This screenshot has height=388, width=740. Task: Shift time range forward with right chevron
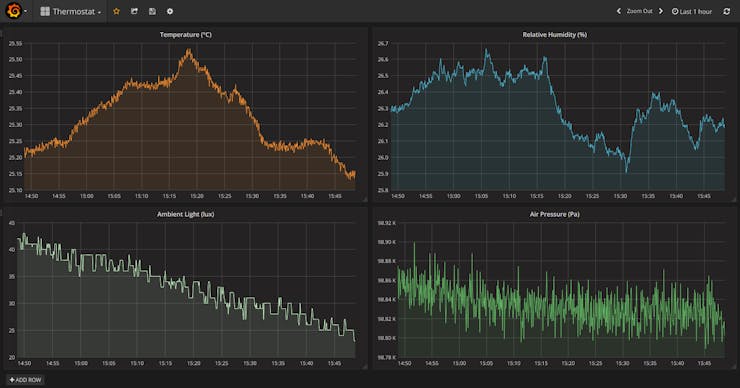[x=661, y=11]
